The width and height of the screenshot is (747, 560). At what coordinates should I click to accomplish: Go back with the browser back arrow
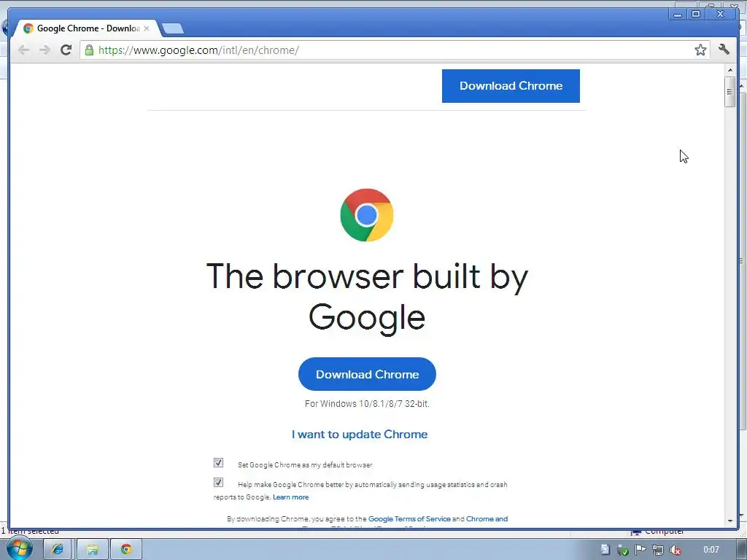point(23,50)
